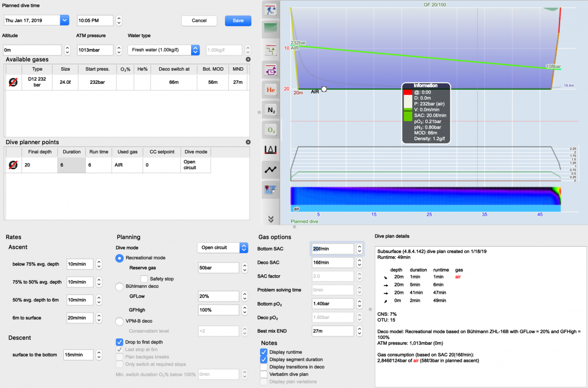Toggle the He partial pressure graph
Image resolution: width=588 pixels, height=388 pixels.
[270, 90]
